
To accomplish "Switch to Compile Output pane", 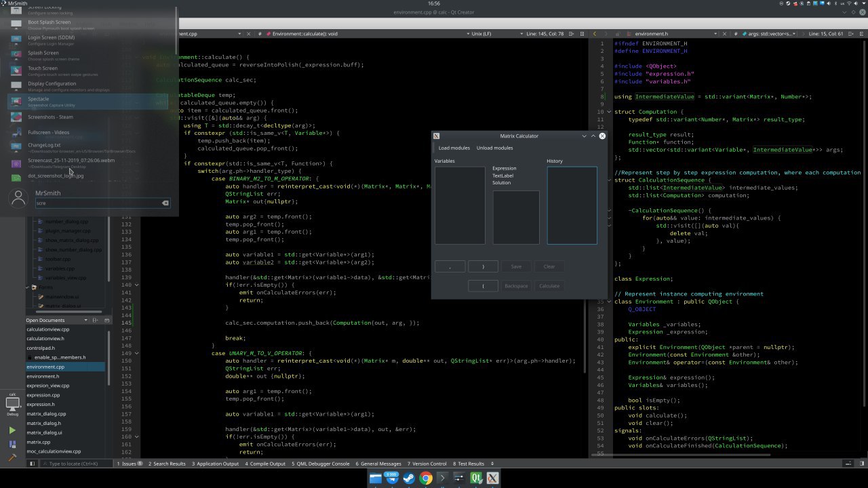I will click(x=265, y=464).
